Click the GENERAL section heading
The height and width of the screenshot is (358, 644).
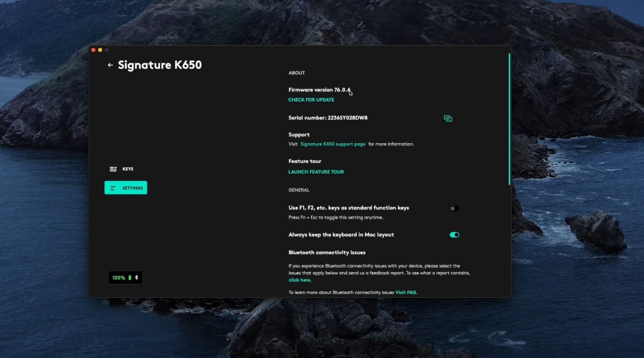point(299,190)
